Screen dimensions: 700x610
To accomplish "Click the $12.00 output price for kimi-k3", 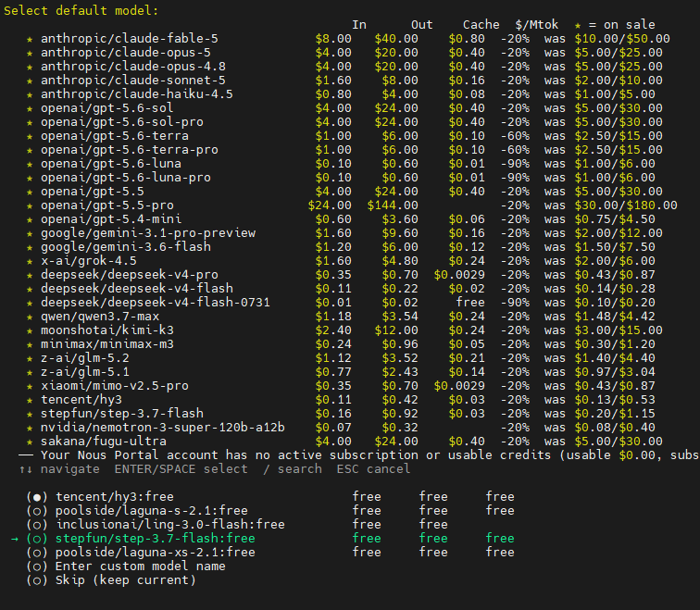I will pos(396,330).
